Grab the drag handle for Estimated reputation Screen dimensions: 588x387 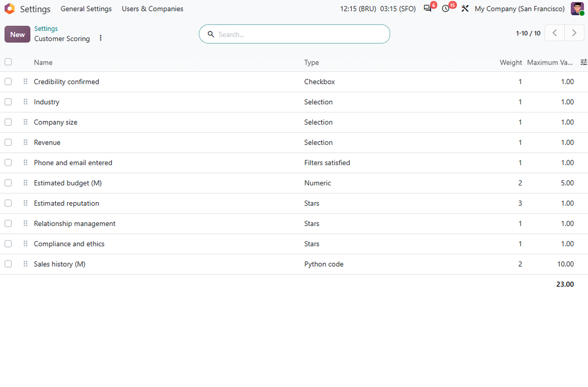coord(25,203)
